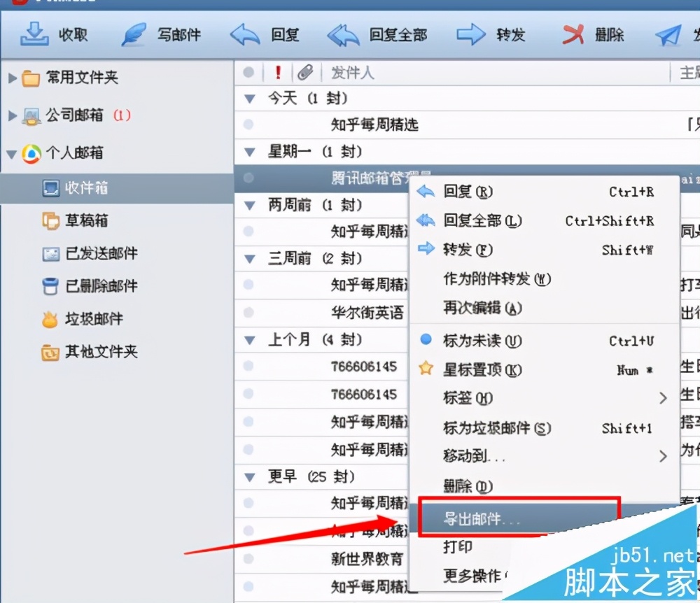The image size is (700, 603).
Task: Click the 回复全部 toolbar label
Action: coord(398,35)
